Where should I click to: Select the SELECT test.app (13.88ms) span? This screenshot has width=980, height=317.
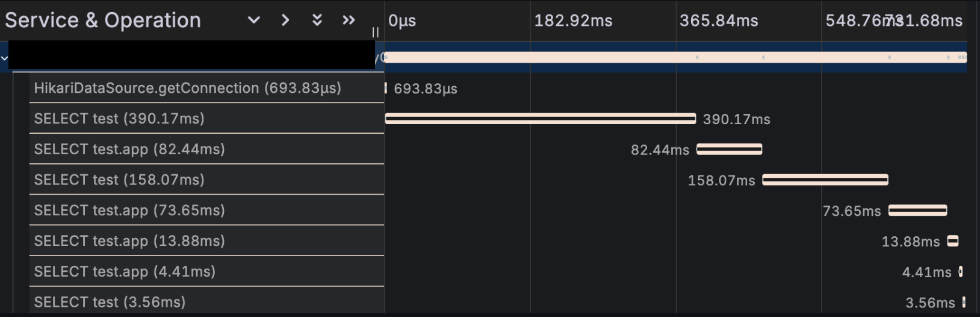click(x=129, y=241)
